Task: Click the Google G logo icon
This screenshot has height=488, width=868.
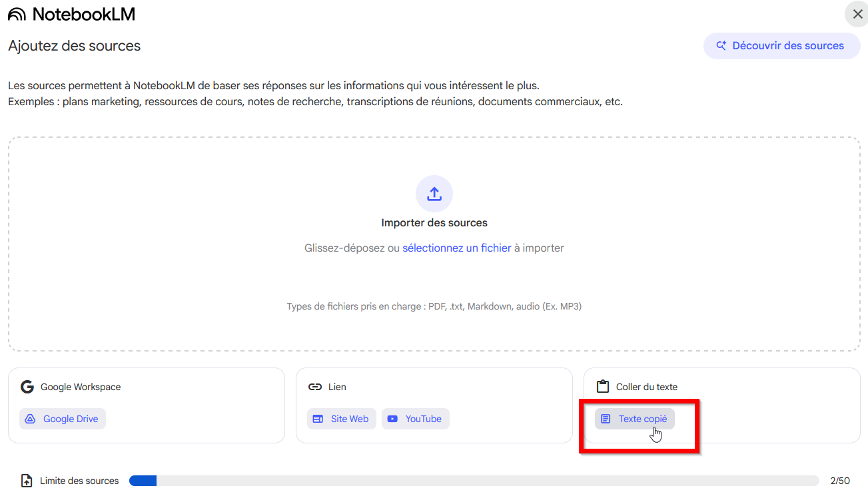Action: (x=27, y=387)
